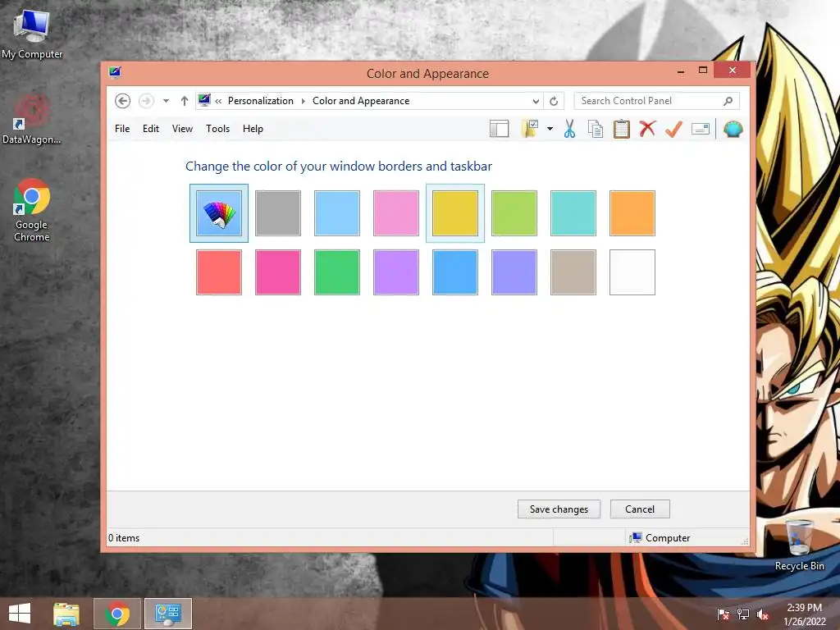840x630 pixels.
Task: Switch to Chrome in the taskbar
Action: (117, 614)
